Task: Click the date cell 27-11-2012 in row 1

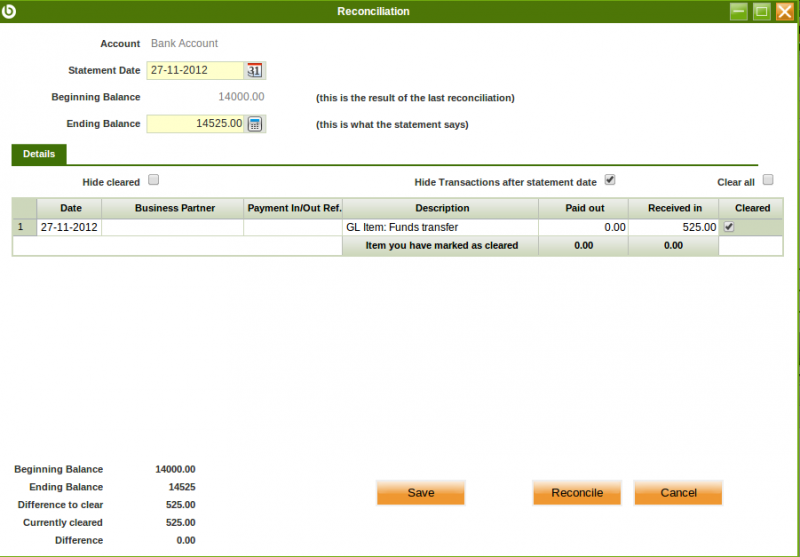Action: (69, 227)
